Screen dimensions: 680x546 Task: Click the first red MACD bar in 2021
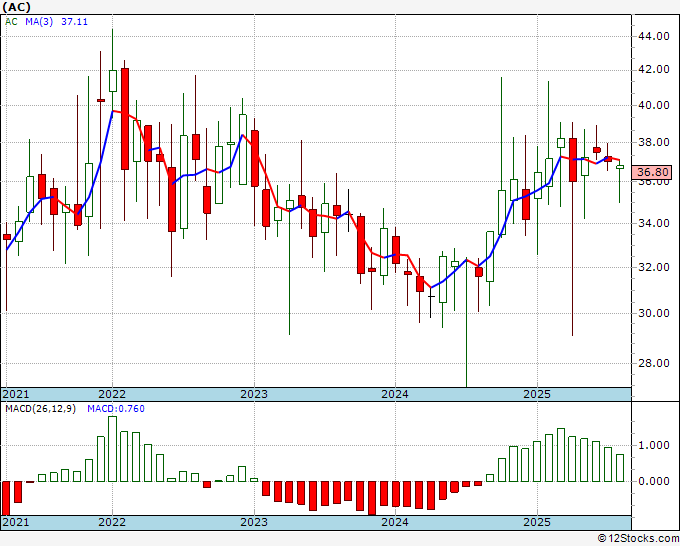6,498
